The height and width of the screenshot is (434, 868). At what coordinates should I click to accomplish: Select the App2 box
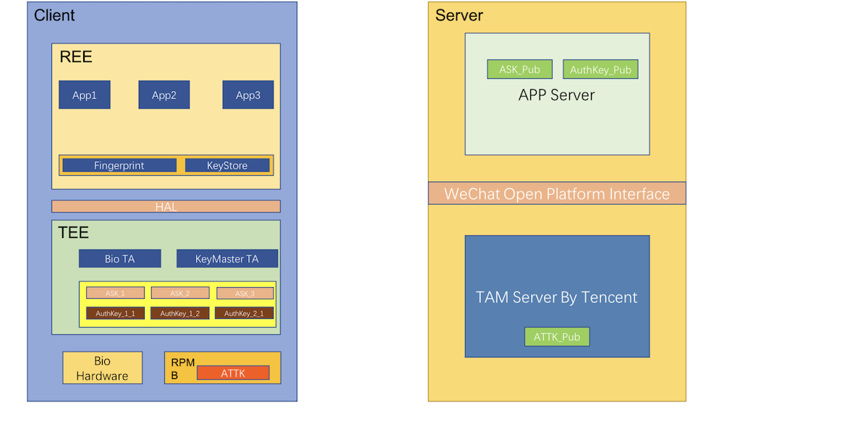[164, 95]
